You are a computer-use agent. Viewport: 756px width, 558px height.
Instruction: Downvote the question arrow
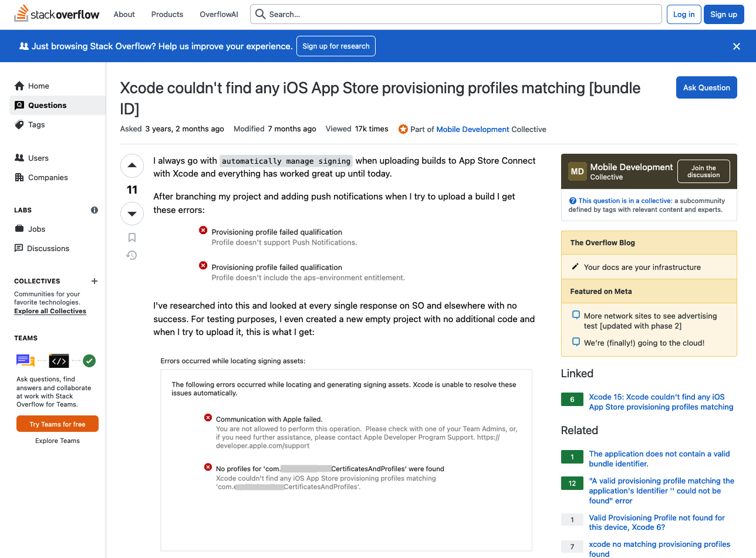132,214
